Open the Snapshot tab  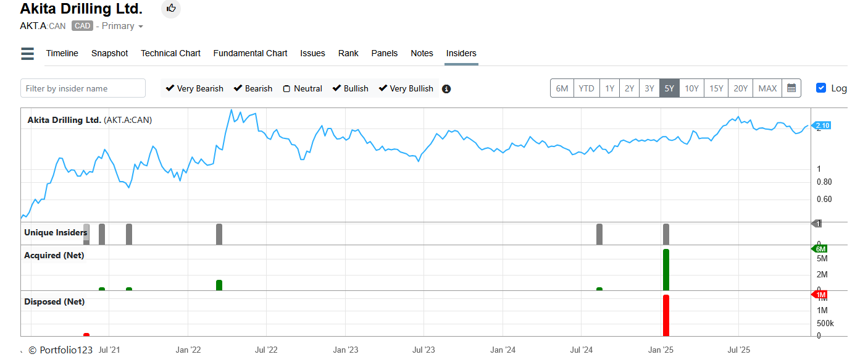point(109,53)
